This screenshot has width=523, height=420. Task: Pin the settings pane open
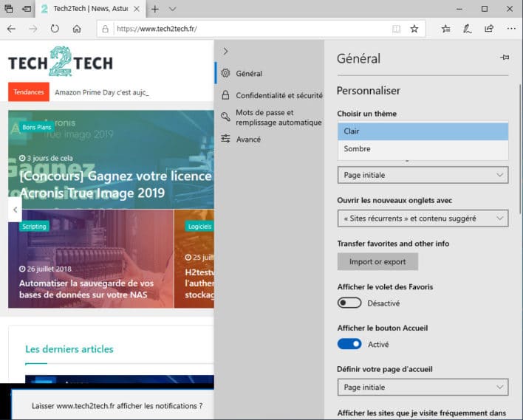pyautogui.click(x=505, y=58)
